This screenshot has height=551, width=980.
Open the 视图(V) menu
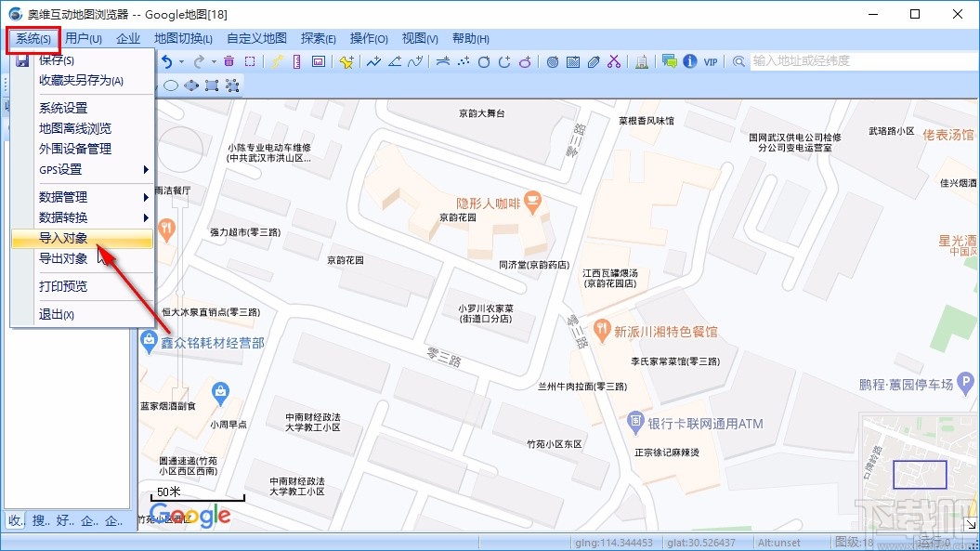coord(420,38)
